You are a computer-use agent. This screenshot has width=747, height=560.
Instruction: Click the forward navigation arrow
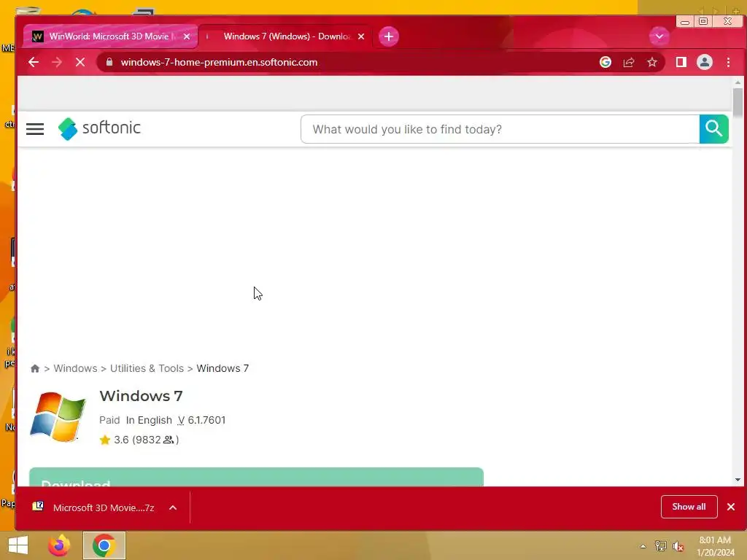(x=57, y=63)
